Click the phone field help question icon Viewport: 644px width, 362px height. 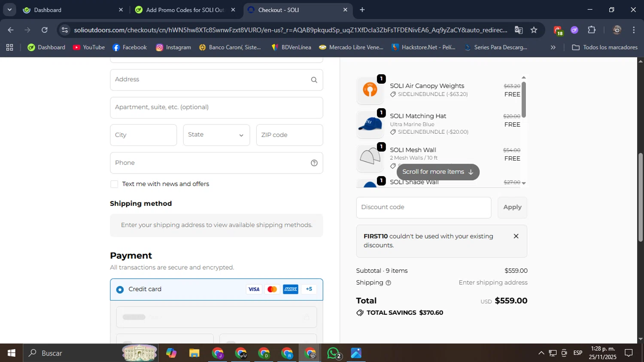click(314, 163)
